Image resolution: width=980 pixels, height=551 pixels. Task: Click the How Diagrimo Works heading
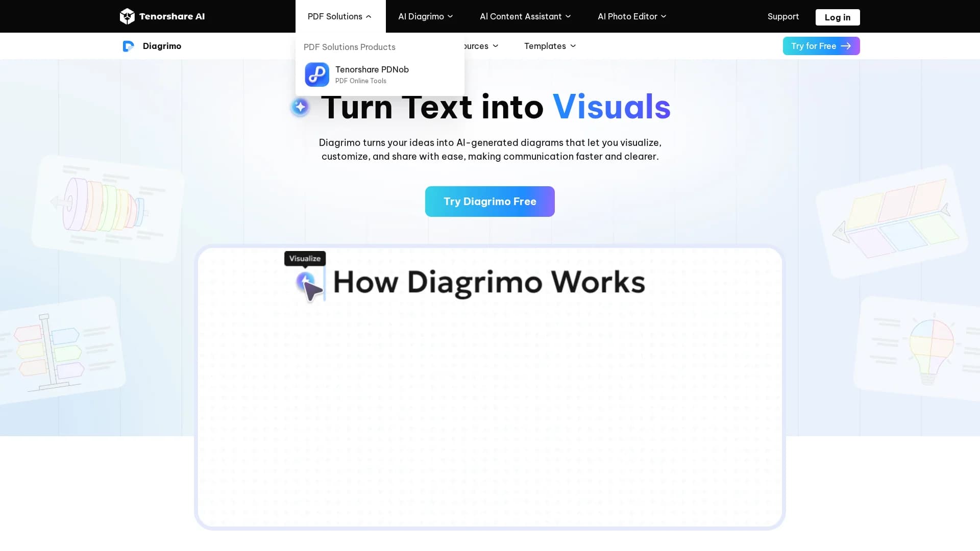pos(489,282)
